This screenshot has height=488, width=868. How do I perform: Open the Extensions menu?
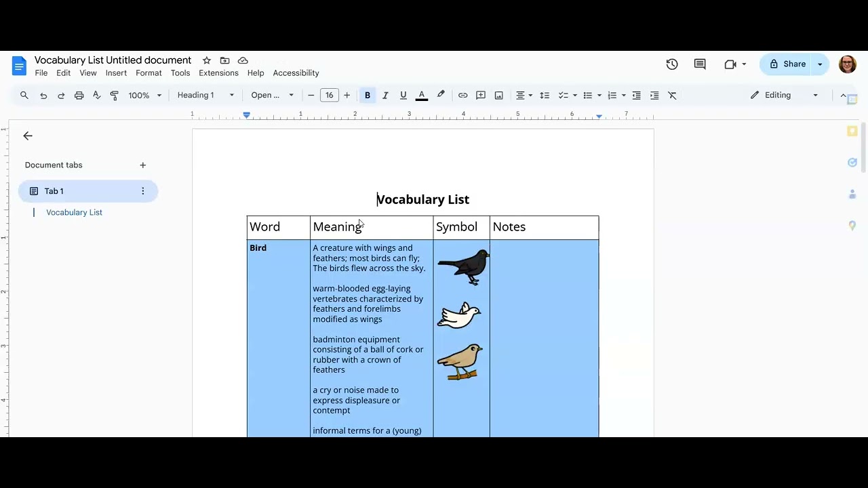(x=218, y=73)
